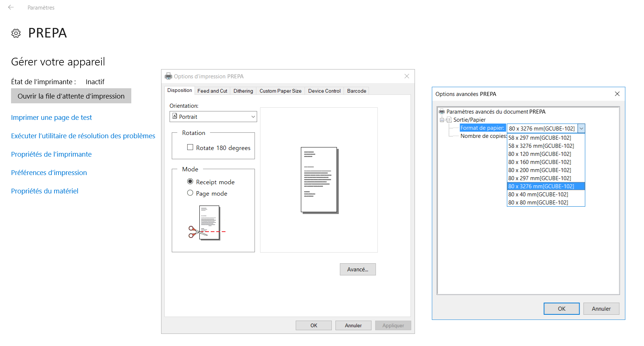
Task: Click the page preview thumbnail
Action: tap(319, 180)
